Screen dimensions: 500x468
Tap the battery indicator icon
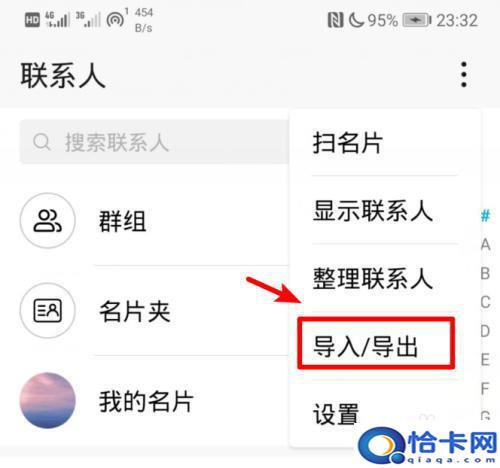[417, 20]
